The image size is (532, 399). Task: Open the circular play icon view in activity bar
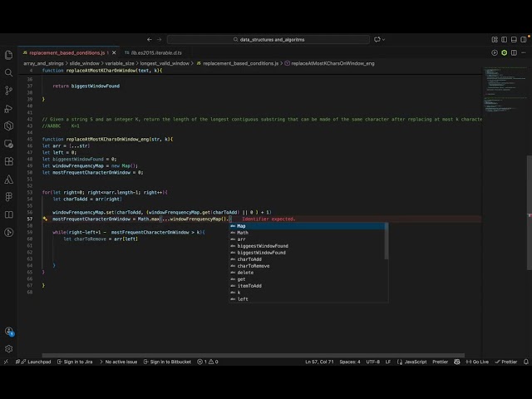point(9,233)
